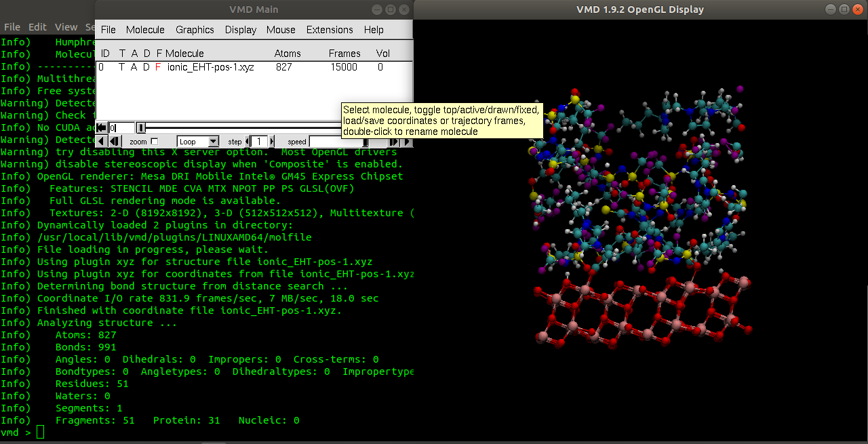Select the ionic_EHT-pos-1.xyz molecule entry

210,67
